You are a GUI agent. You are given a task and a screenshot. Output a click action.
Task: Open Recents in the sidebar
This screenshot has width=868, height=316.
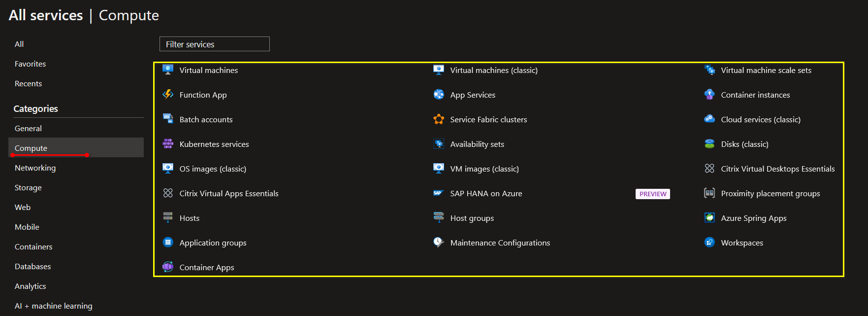click(28, 83)
